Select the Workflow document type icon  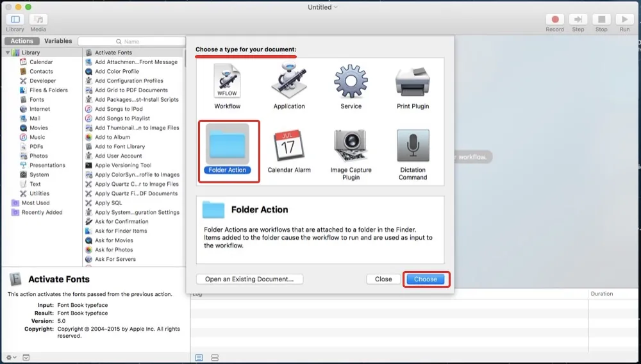click(x=228, y=81)
